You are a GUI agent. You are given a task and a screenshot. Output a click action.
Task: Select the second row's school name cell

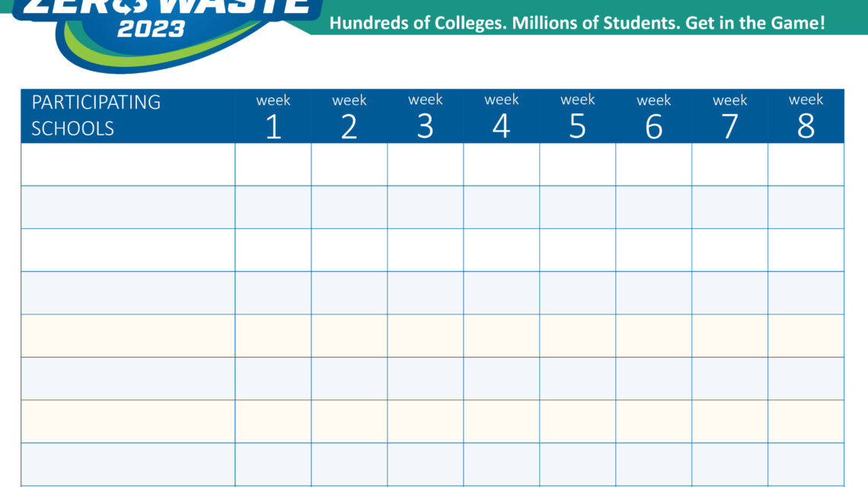(127, 207)
